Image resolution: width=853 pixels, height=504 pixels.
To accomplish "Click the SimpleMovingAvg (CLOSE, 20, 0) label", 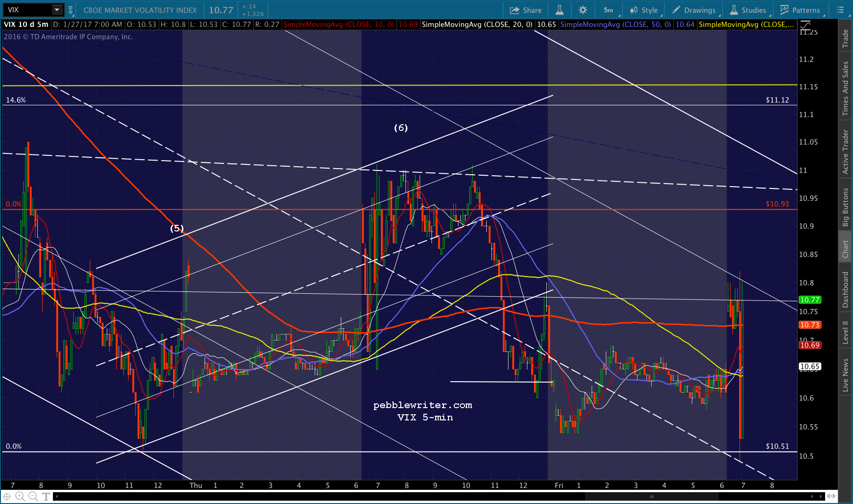I will [x=477, y=24].
